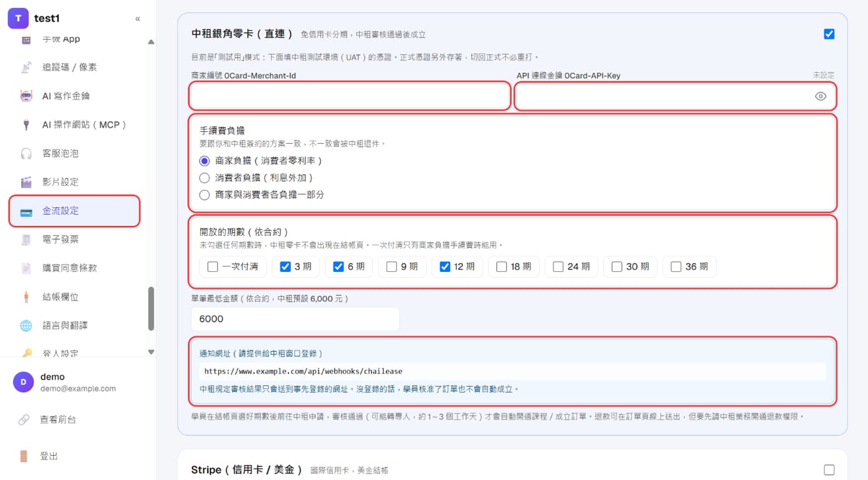Viewport: 868px width, 480px height.
Task: Click the sidebar scrollbar thumb
Action: click(151, 309)
